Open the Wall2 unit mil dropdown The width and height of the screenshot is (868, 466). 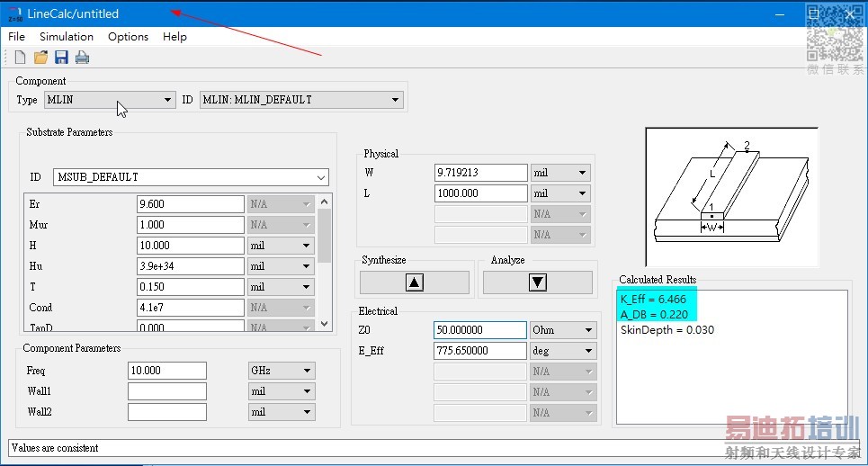click(282, 412)
